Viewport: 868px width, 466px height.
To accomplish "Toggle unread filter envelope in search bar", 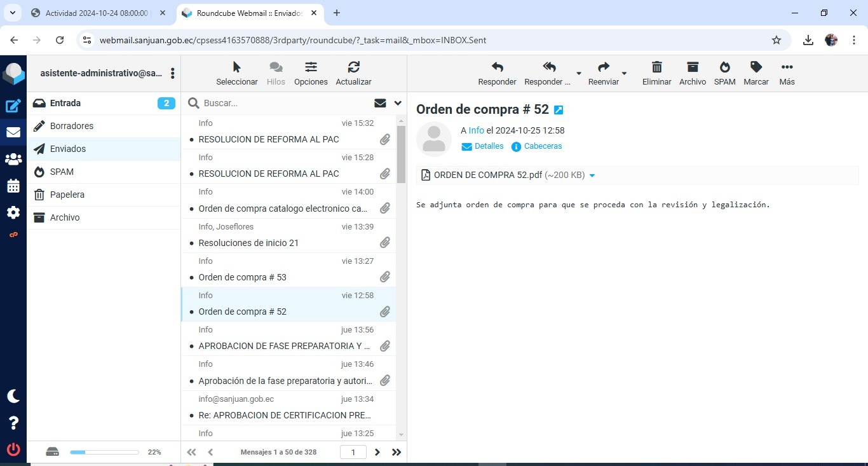I will [380, 103].
